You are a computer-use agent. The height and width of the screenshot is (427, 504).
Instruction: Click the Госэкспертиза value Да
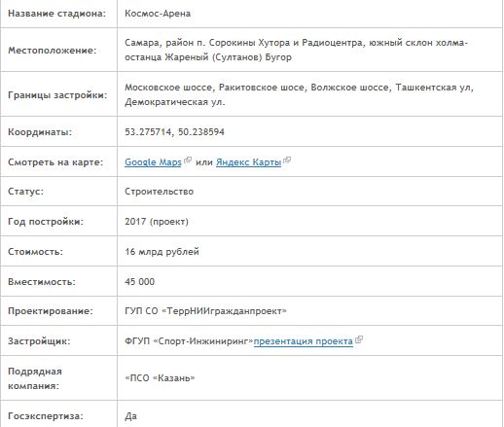[x=131, y=416]
